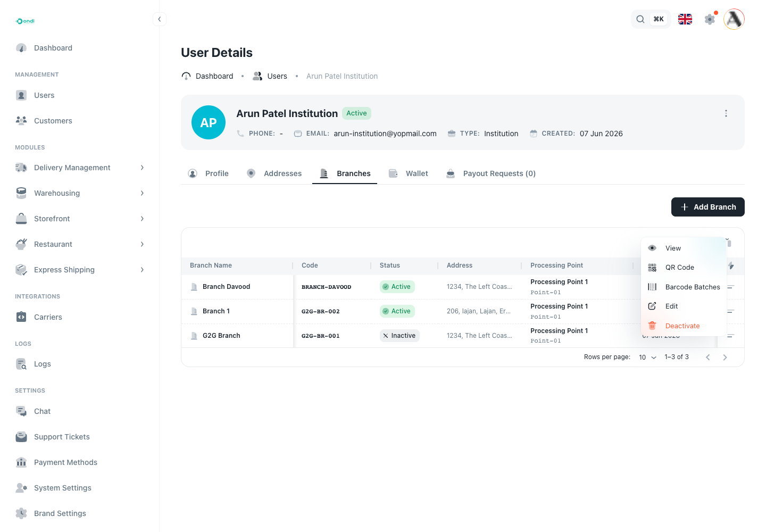Switch to the Wallet tab
This screenshot has width=766, height=532.
click(x=409, y=173)
